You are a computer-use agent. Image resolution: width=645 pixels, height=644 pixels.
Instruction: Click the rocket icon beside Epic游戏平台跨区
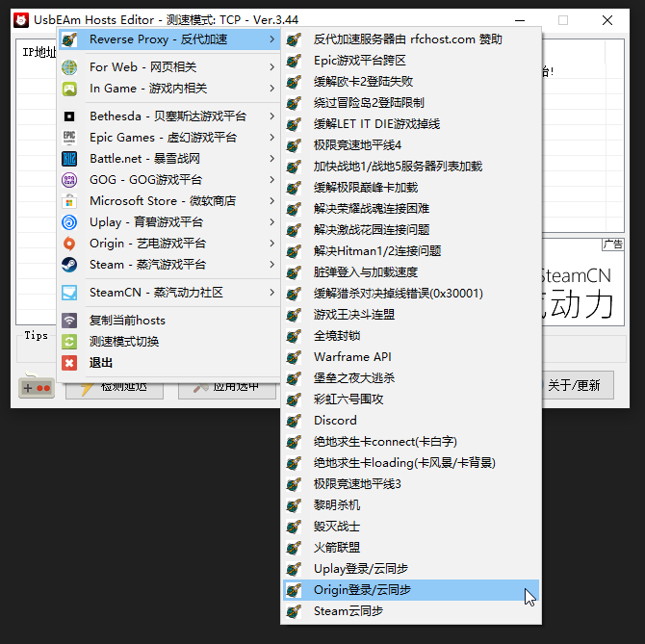click(294, 61)
